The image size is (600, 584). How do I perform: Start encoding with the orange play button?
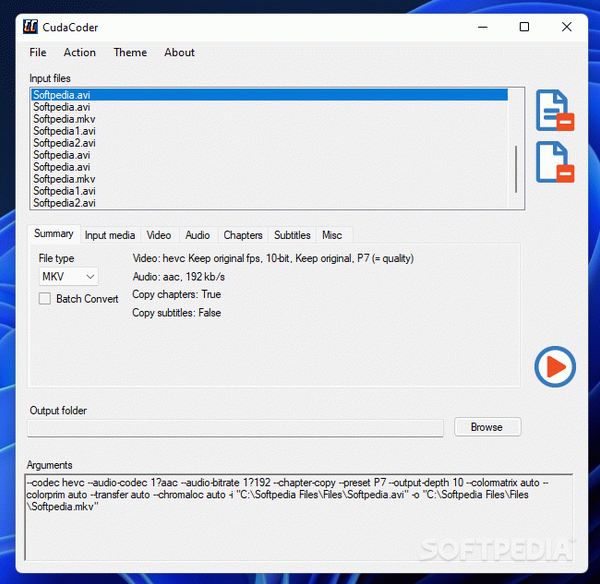tap(555, 367)
